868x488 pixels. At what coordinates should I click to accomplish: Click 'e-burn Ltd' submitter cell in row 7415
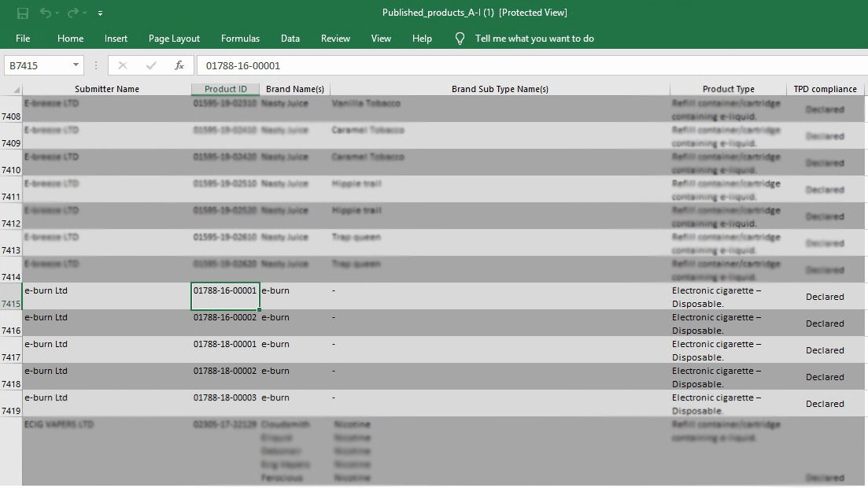pyautogui.click(x=107, y=297)
